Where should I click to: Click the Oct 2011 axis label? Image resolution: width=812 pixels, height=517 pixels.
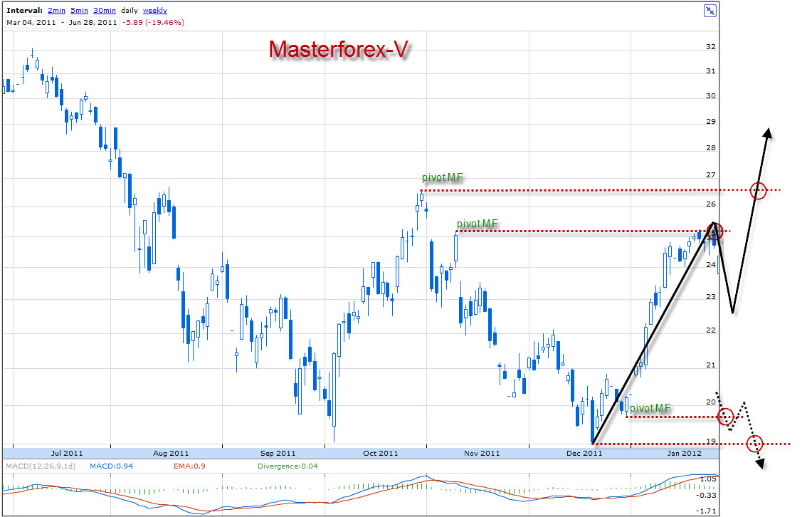381,454
